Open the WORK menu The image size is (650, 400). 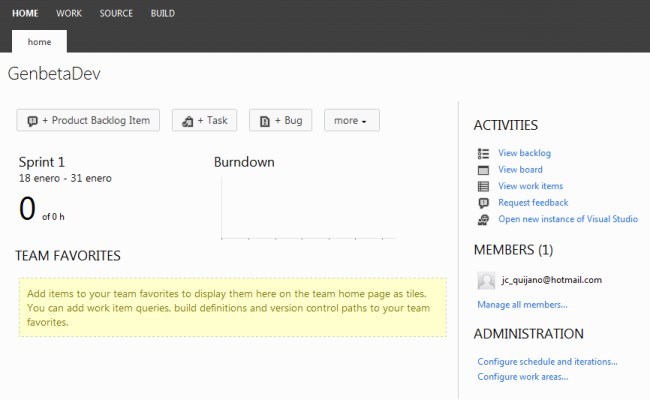click(69, 13)
